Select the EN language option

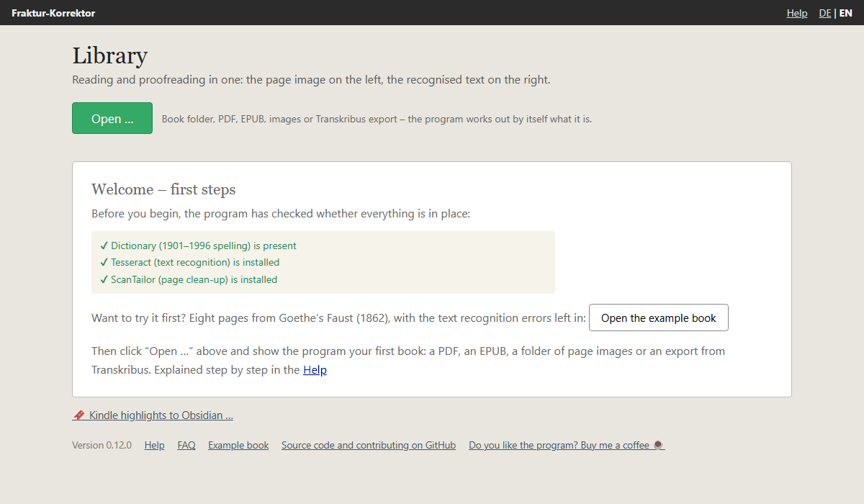click(x=845, y=13)
